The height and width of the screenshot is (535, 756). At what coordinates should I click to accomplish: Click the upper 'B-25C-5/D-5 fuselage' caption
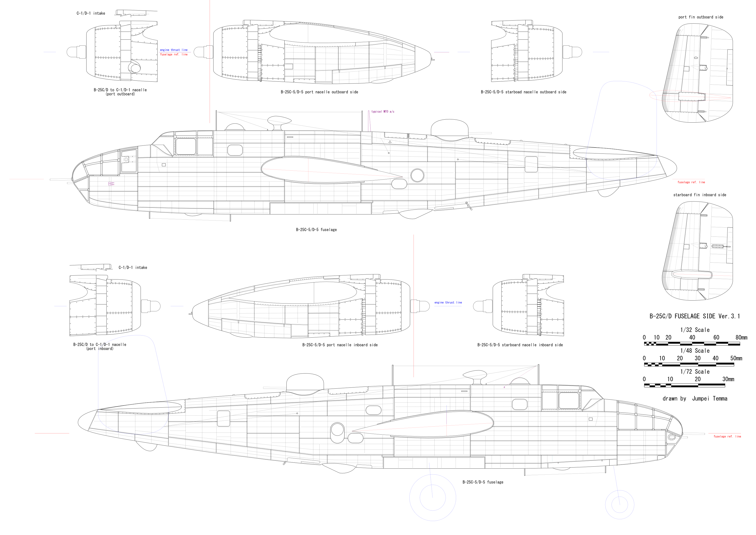[316, 230]
